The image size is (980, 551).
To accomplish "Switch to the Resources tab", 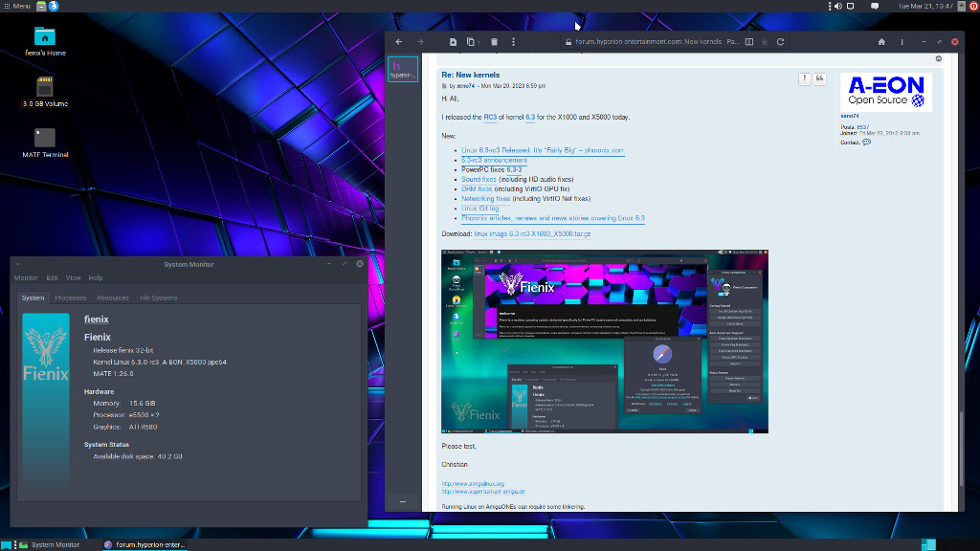I will (113, 298).
